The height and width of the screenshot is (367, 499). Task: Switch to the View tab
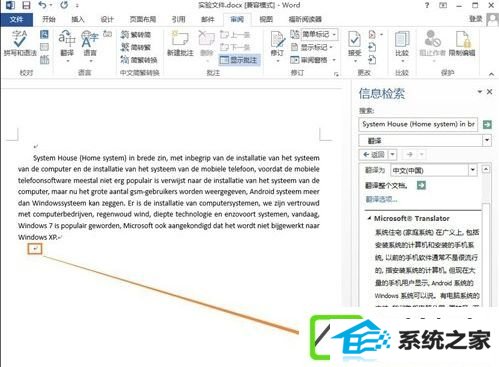pyautogui.click(x=266, y=19)
